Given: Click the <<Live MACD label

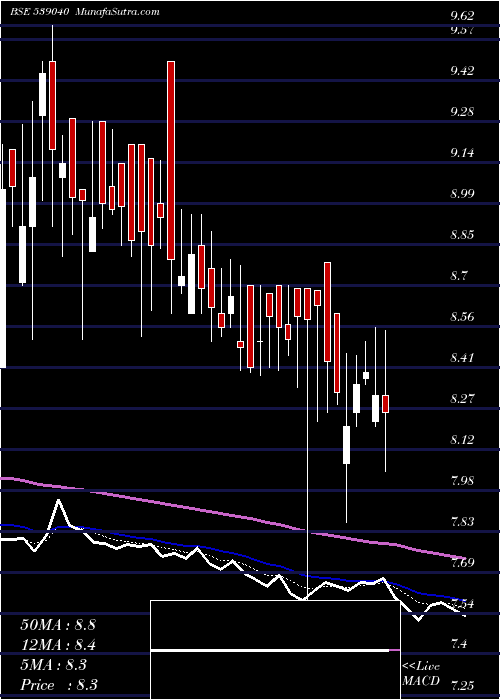Looking at the screenshot, I should pos(421,674).
